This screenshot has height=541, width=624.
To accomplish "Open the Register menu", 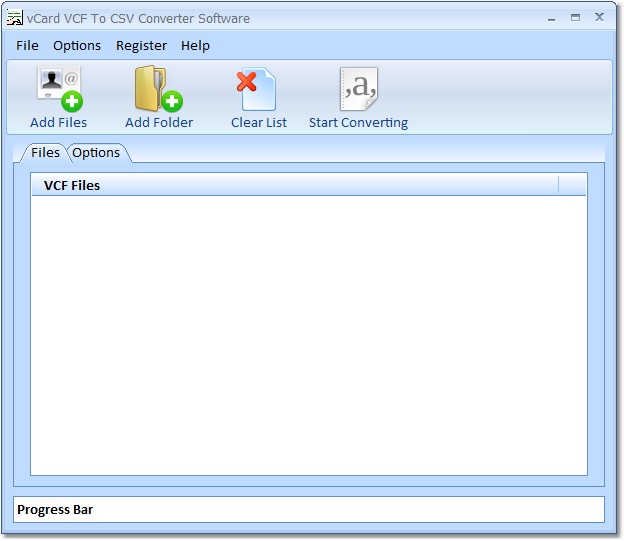I will [x=141, y=46].
